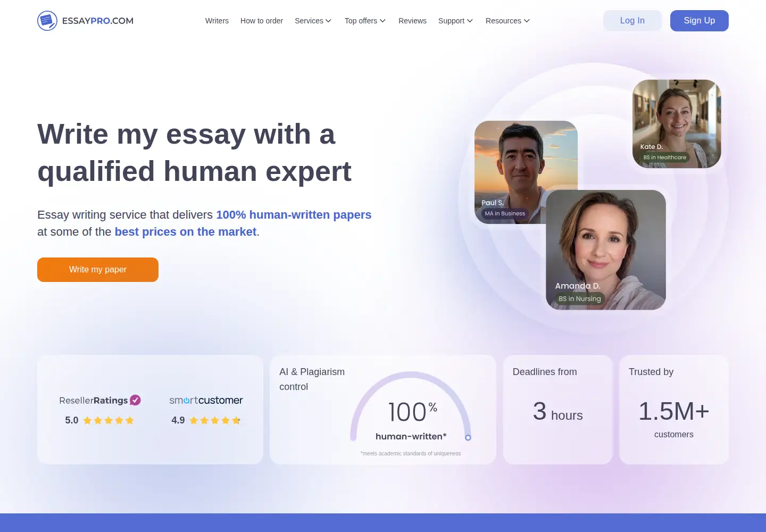The width and height of the screenshot is (766, 532).
Task: Open the Top offers dropdown
Action: click(365, 21)
